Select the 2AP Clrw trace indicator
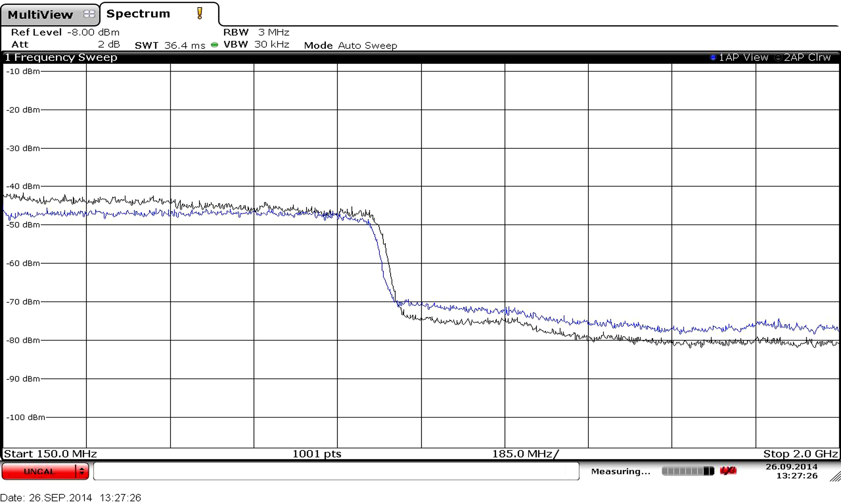This screenshot has height=504, width=841. click(x=777, y=57)
